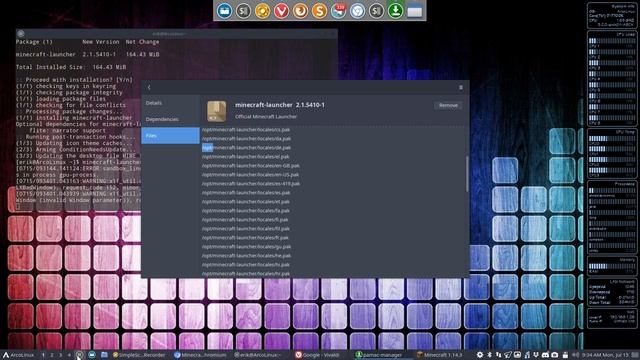Select file path locales/gu.pak
The image size is (640, 360).
click(x=246, y=247)
